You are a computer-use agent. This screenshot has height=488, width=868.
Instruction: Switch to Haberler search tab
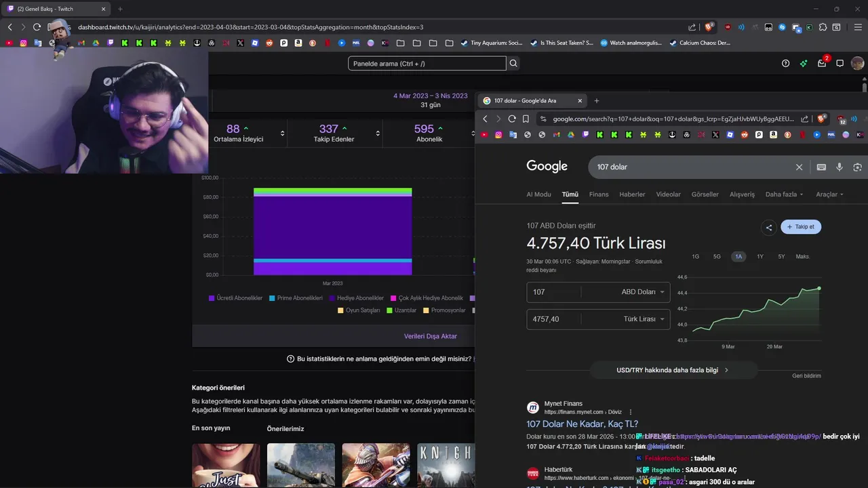tap(632, 195)
